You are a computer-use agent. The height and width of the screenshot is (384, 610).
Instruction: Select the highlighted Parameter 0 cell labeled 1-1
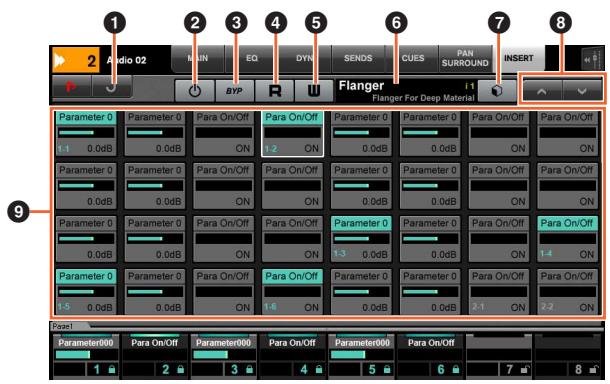click(86, 133)
